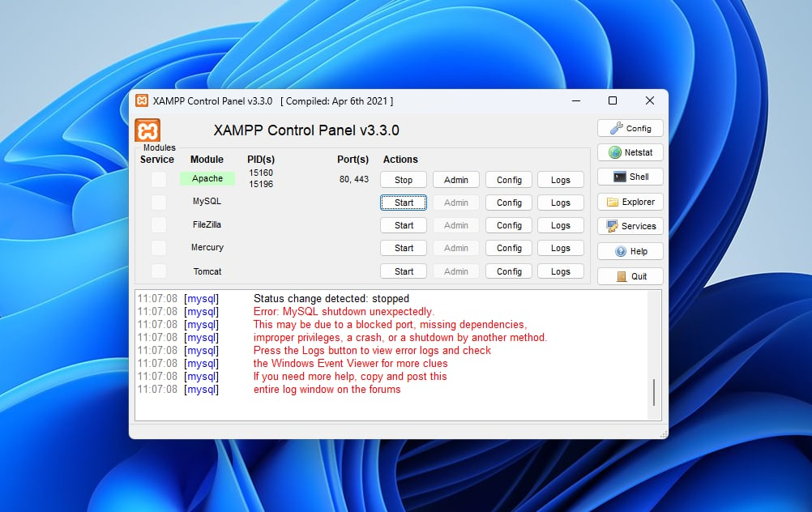Click the green Apache module label
The width and height of the screenshot is (812, 512).
[x=207, y=178]
